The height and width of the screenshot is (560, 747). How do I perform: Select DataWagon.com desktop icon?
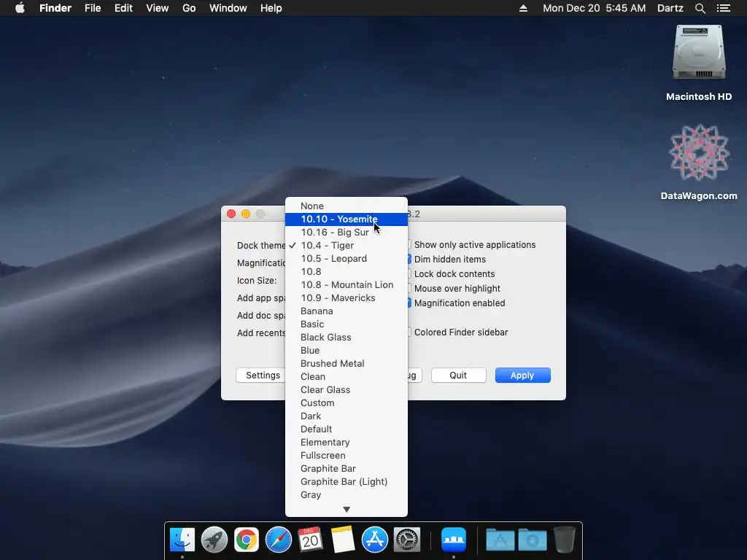point(699,152)
